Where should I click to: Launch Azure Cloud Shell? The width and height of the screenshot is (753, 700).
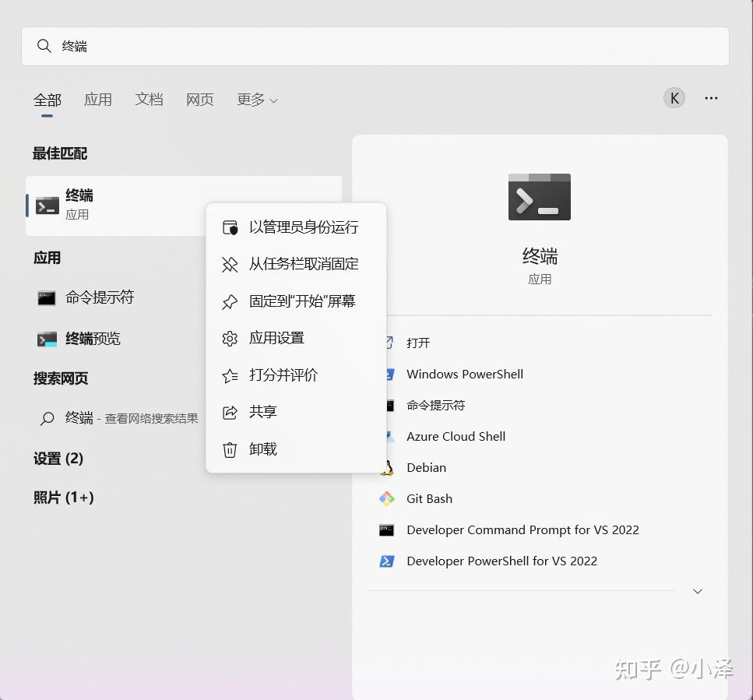[456, 436]
